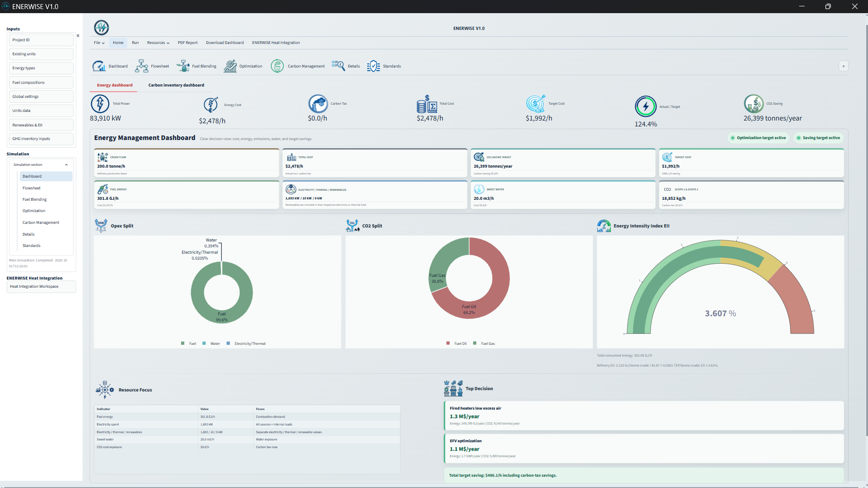Click the Target Cost bullseye icon
The height and width of the screenshot is (488, 868).
point(536,104)
